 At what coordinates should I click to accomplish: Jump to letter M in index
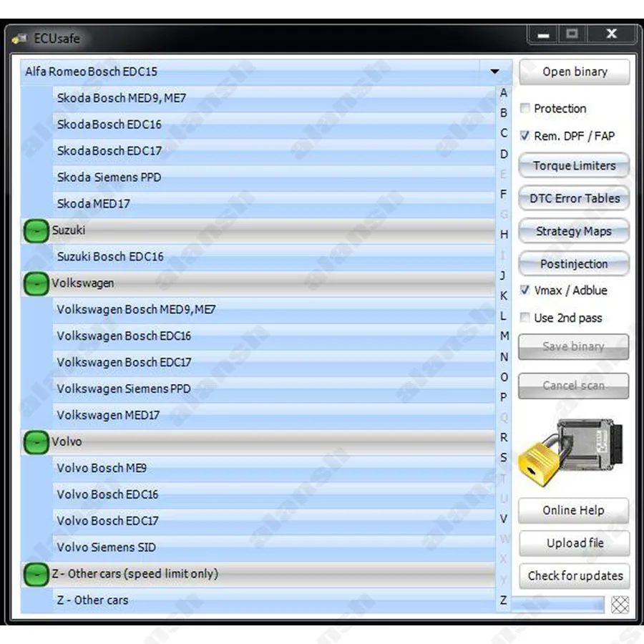click(x=504, y=336)
